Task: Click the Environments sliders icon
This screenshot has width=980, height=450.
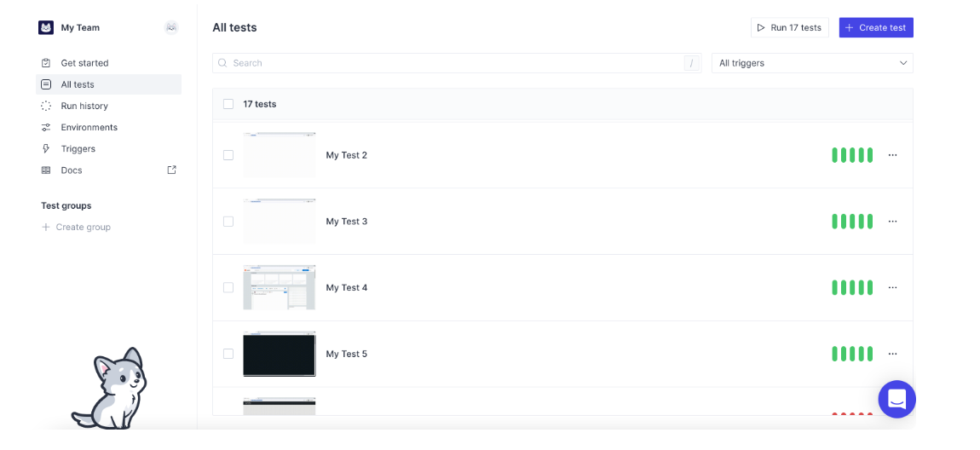Action: coord(46,128)
